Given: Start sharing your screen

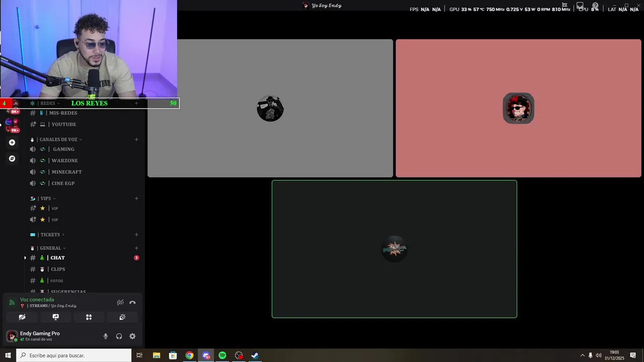Looking at the screenshot, I should (55, 317).
